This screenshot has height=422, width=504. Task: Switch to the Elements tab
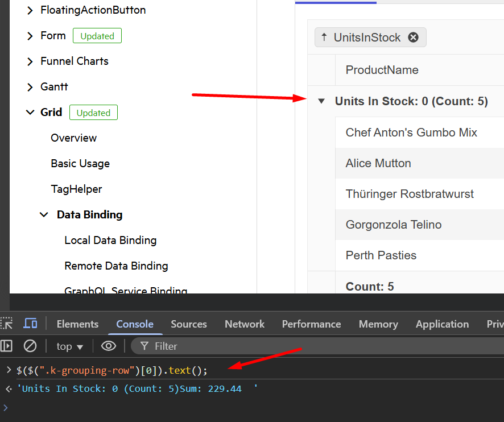click(77, 324)
